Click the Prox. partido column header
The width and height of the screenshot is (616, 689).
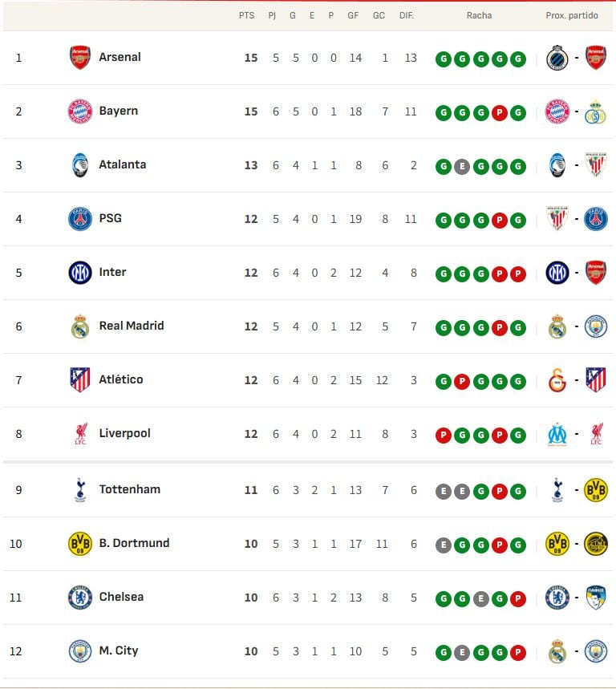click(572, 15)
